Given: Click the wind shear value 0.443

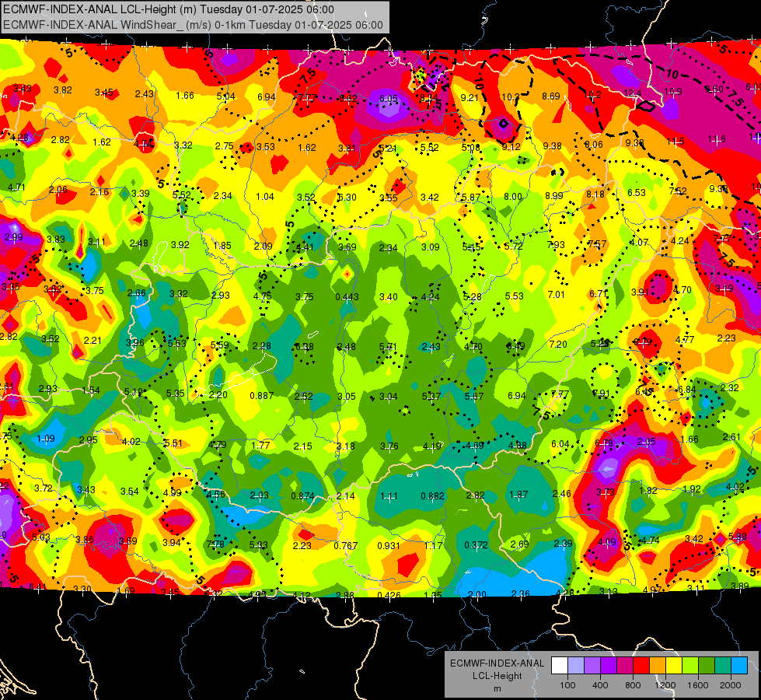Looking at the screenshot, I should point(347,297).
